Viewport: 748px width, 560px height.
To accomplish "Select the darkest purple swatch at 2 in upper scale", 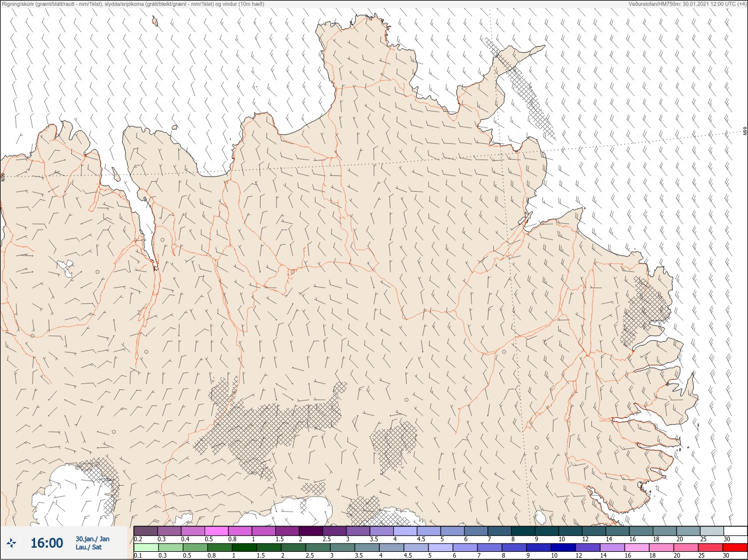I will [311, 531].
